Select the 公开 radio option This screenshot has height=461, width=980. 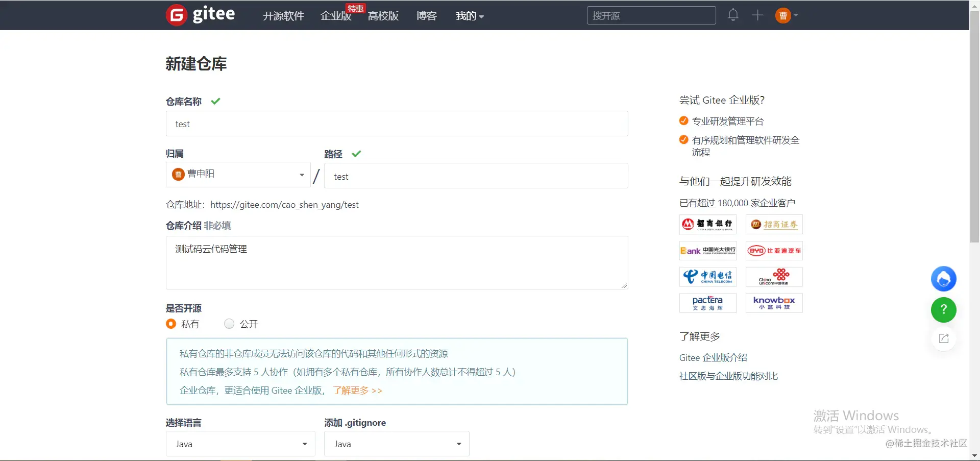229,324
